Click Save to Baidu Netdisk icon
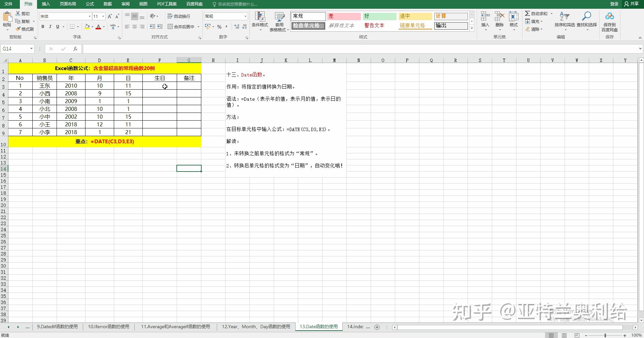This screenshot has height=338, width=644. tap(609, 16)
